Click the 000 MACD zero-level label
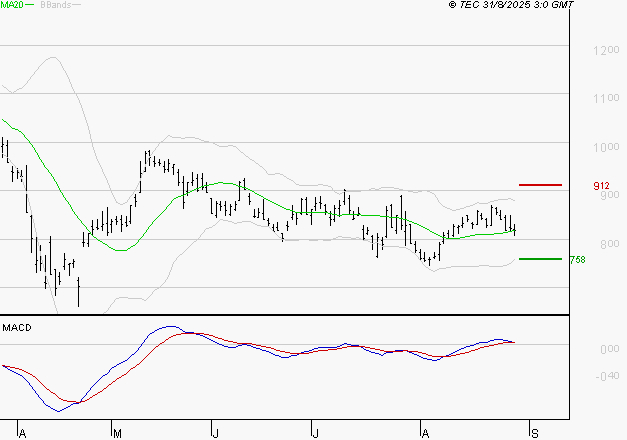This screenshot has width=627, height=440. 608,349
